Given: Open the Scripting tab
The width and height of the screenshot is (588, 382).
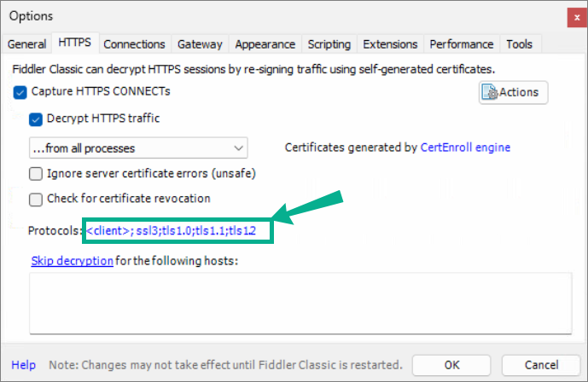Looking at the screenshot, I should (329, 44).
